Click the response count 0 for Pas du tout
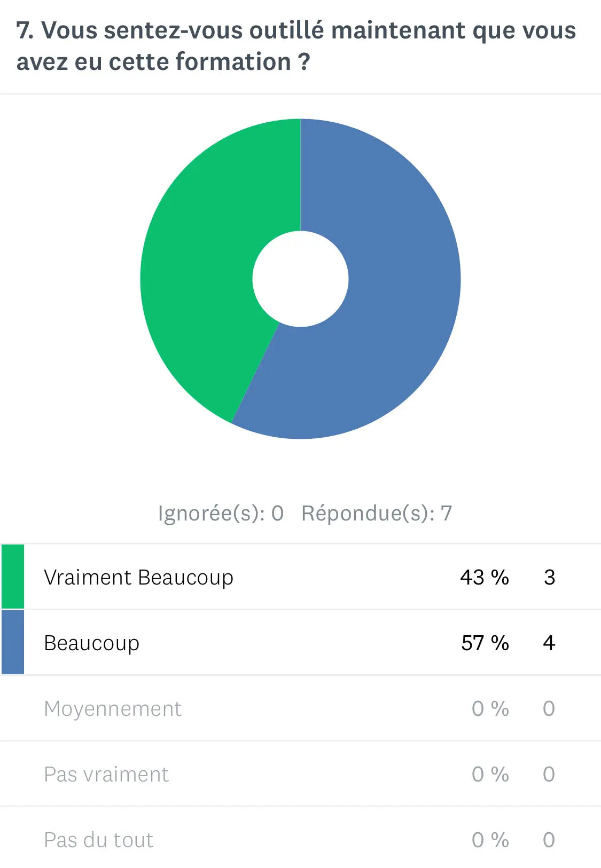This screenshot has height=868, width=601. point(549,840)
